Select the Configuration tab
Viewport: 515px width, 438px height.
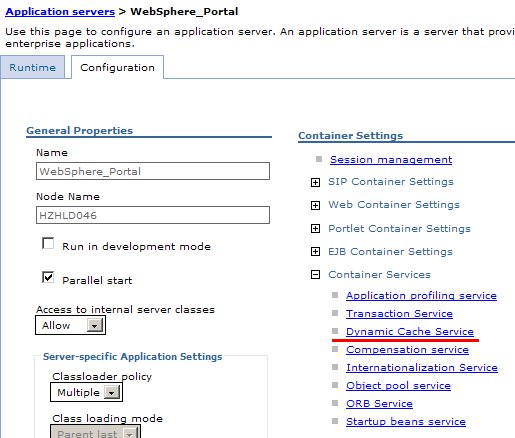tap(117, 67)
